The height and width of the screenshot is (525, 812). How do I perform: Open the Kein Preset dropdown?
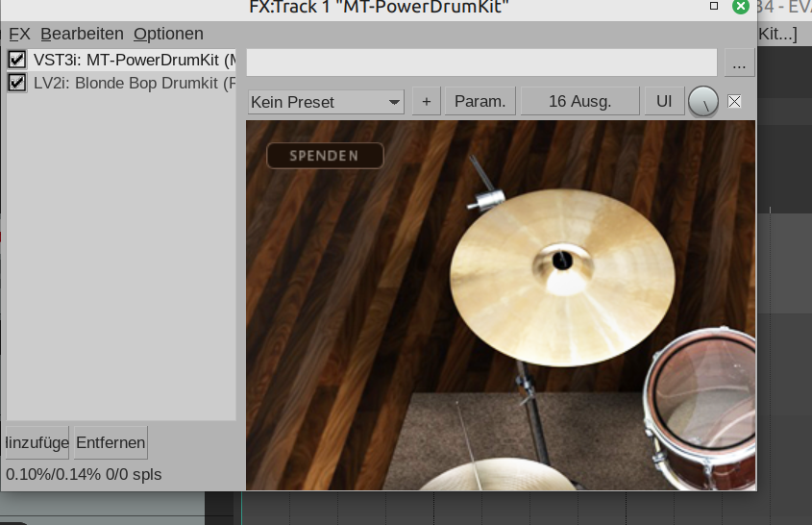(326, 102)
